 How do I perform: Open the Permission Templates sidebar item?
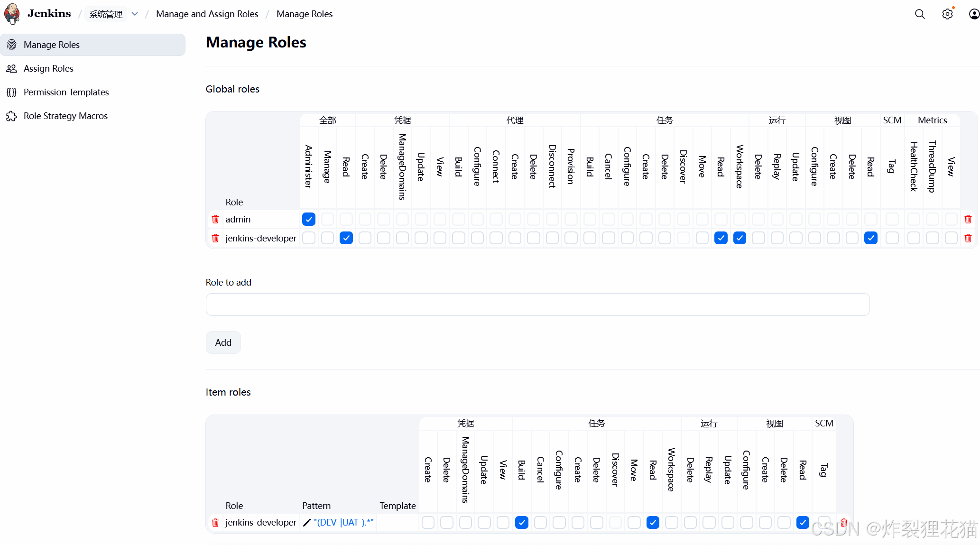pos(66,92)
